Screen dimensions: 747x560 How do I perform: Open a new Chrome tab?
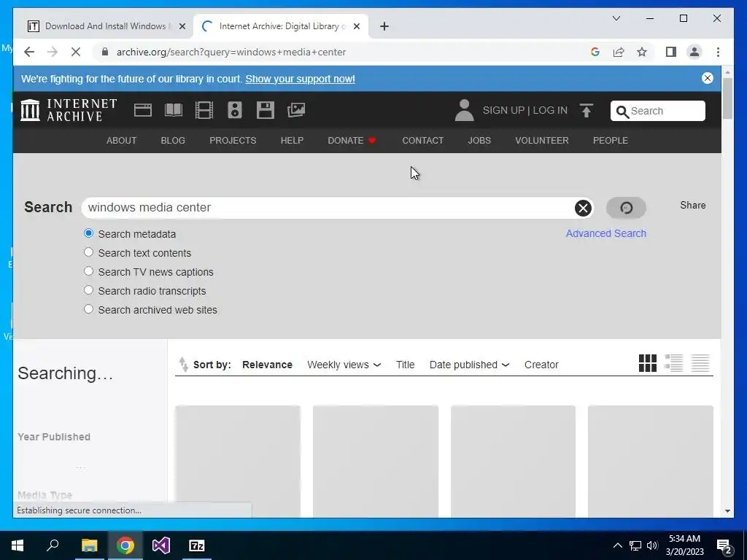(x=384, y=26)
